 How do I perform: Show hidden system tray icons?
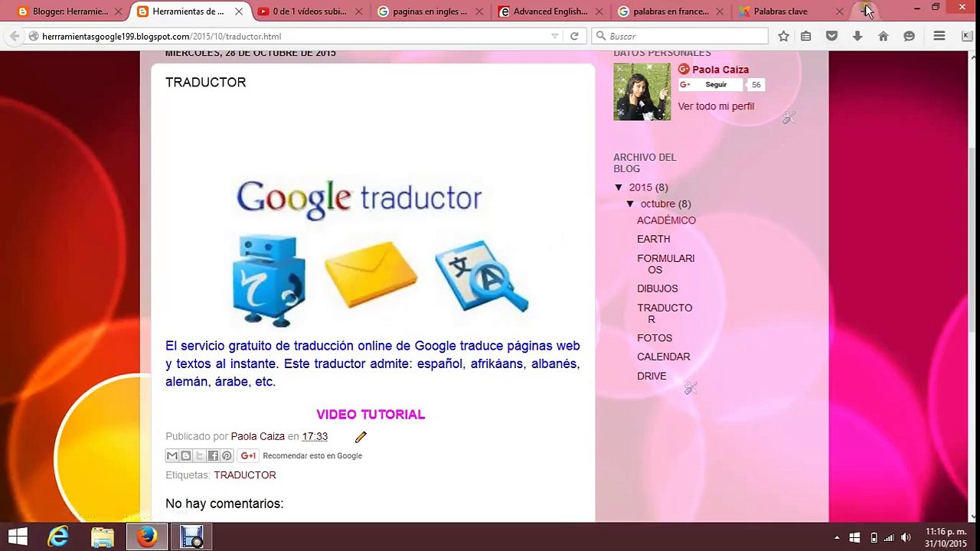[837, 537]
